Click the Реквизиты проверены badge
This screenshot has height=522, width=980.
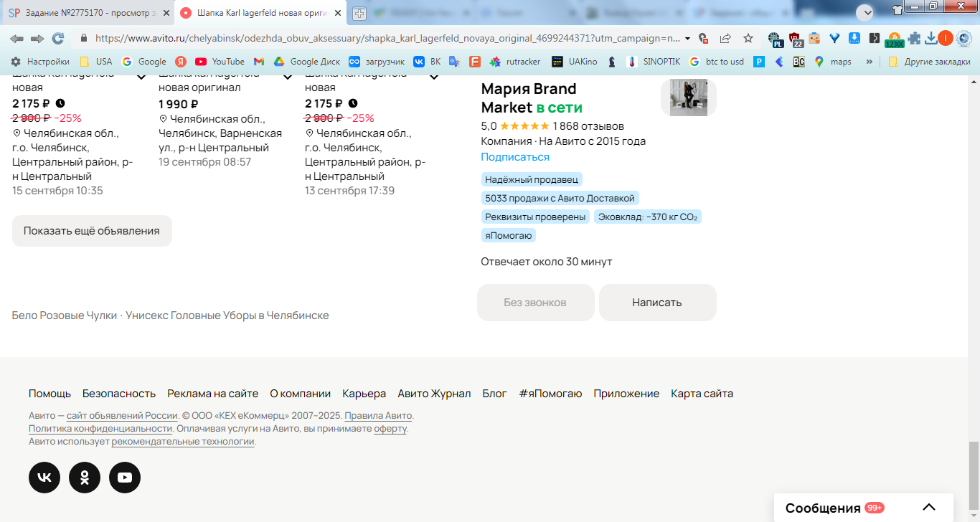point(535,217)
